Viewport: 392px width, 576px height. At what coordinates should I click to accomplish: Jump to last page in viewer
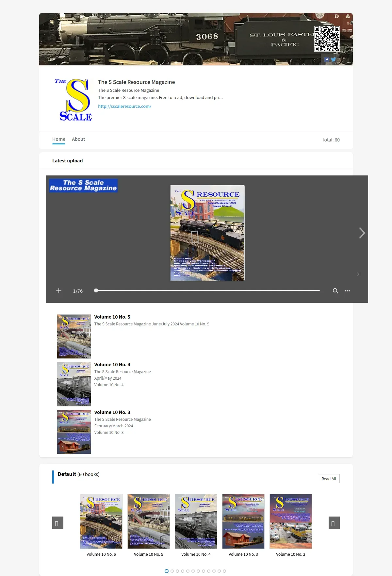[358, 274]
